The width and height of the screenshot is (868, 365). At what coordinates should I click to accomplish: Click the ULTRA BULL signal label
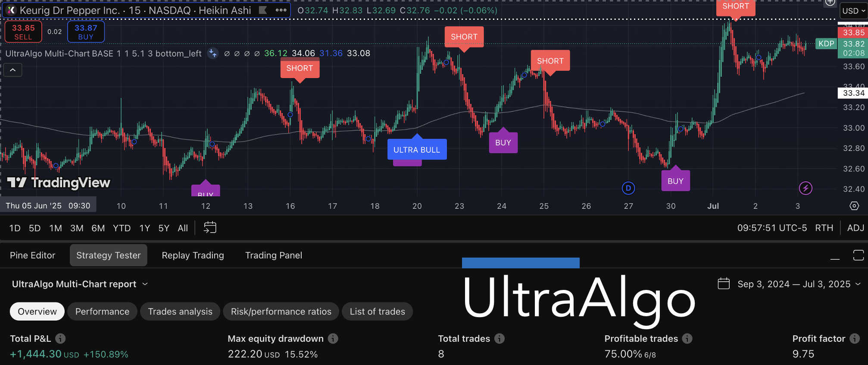417,150
